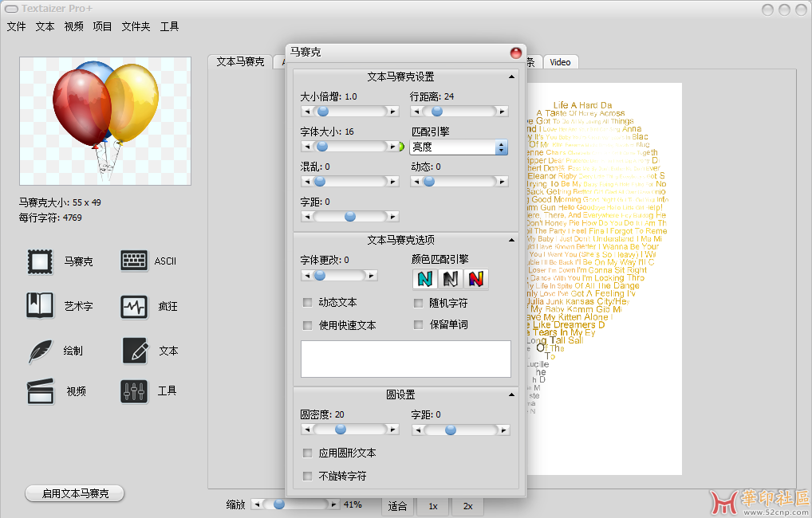Toggle the 随机字符 checkbox

click(x=419, y=303)
